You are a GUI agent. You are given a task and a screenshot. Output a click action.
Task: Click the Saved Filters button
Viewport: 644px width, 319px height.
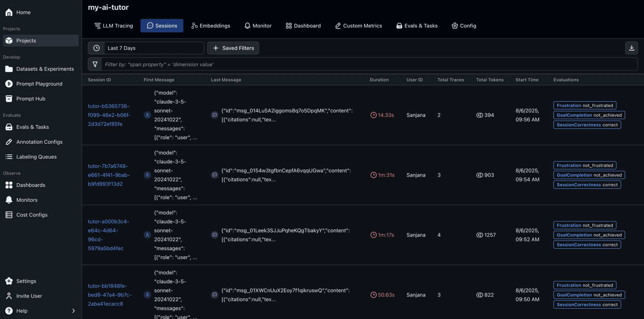[x=233, y=48]
